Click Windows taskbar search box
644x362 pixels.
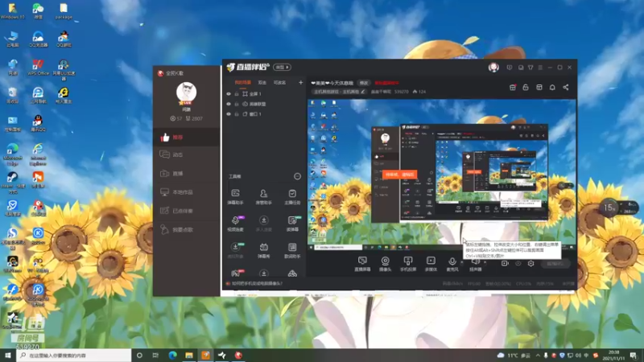click(x=74, y=356)
